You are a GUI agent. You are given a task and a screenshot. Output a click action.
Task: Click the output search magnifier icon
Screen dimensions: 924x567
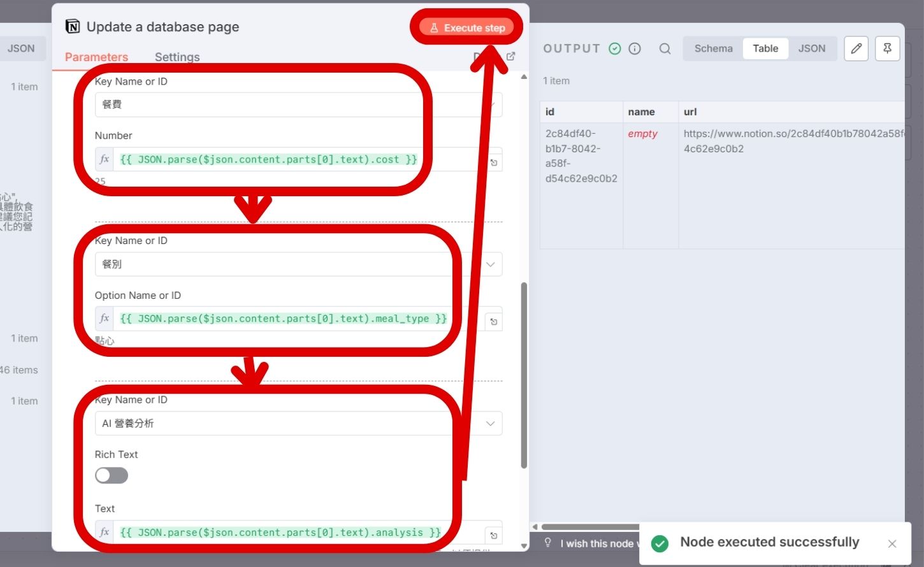click(665, 49)
